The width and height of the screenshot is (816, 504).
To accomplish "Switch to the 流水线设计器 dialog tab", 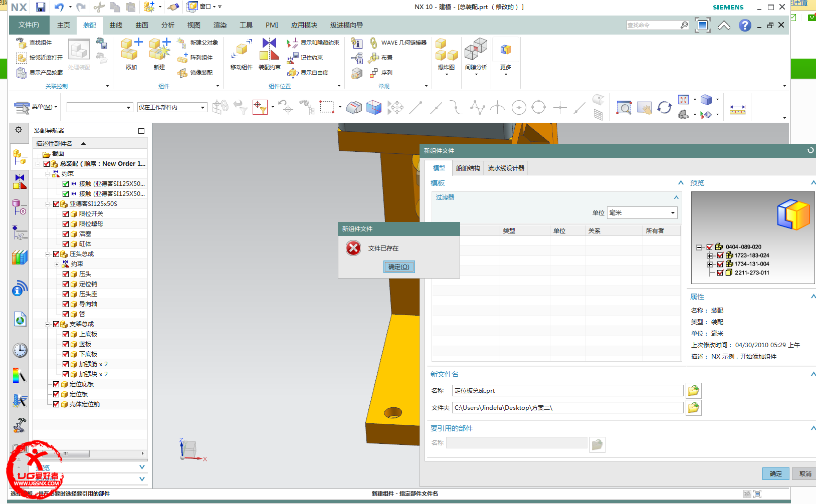I will tap(506, 168).
